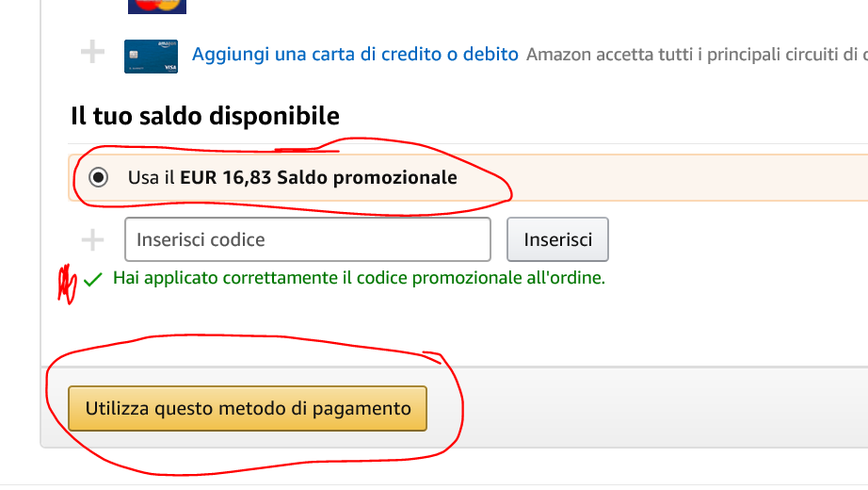Select the Saldo promozionale radio button

click(98, 177)
